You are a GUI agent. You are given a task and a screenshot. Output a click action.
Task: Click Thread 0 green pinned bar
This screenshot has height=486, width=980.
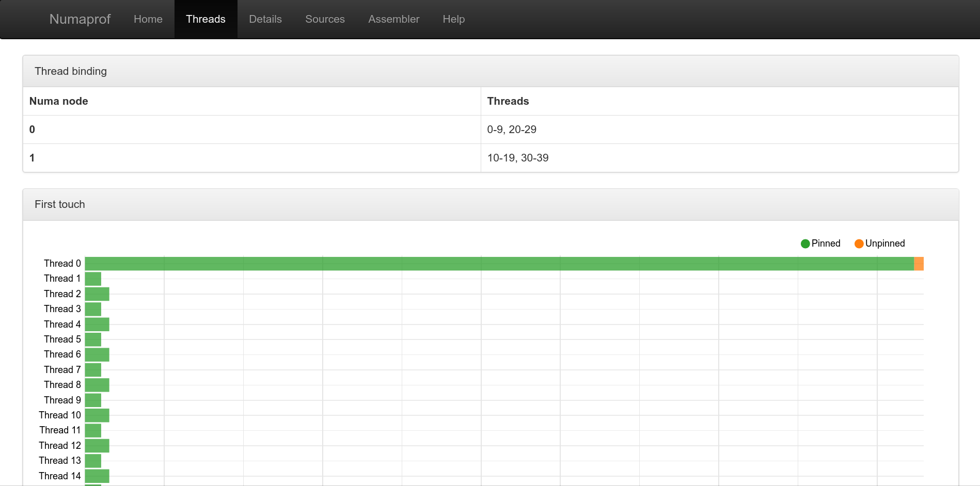[x=499, y=264]
